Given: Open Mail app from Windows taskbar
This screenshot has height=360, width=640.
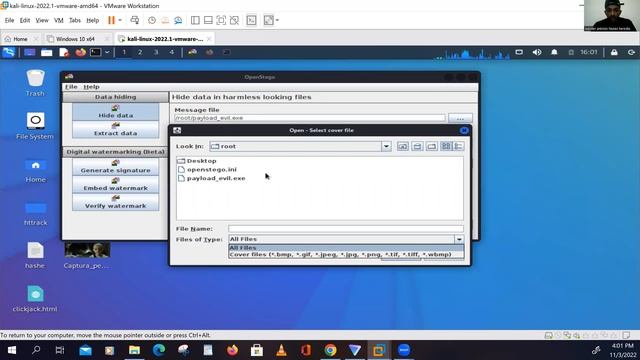Looking at the screenshot, I should (85, 350).
